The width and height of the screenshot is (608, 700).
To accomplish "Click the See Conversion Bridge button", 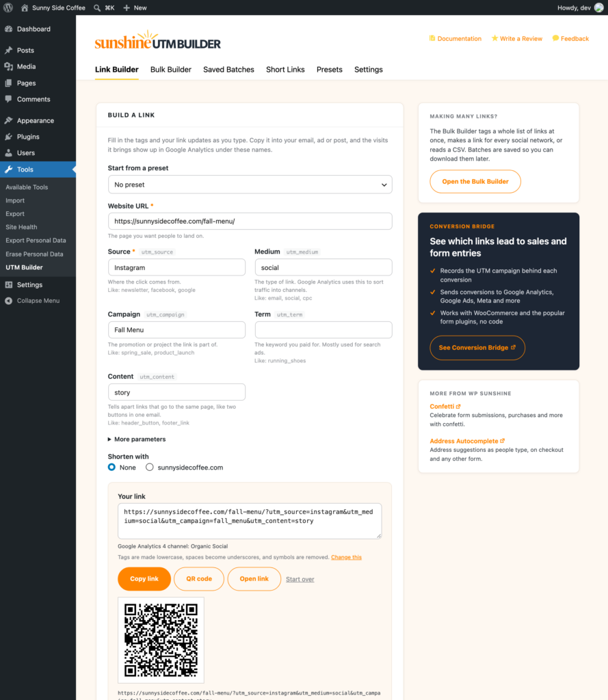I will 477,348.
